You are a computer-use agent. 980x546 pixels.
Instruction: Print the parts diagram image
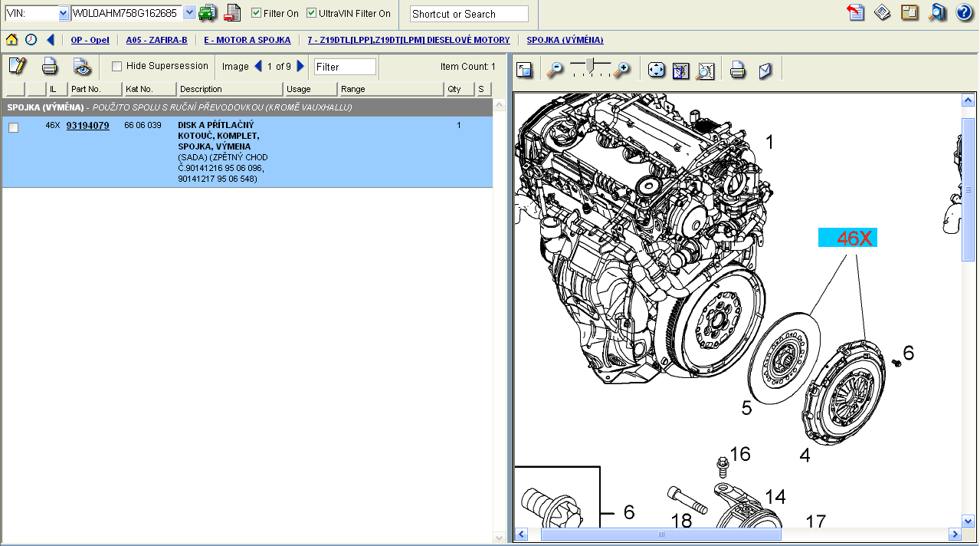point(738,71)
